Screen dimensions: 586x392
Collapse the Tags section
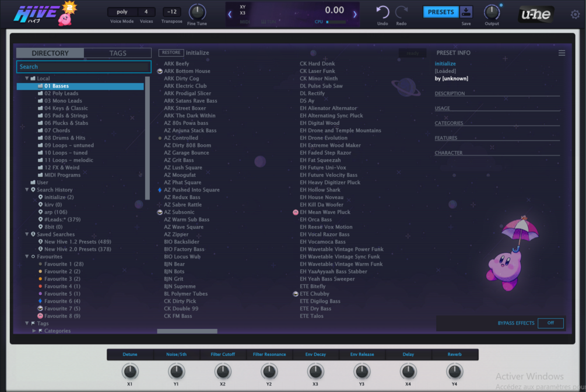pos(27,324)
